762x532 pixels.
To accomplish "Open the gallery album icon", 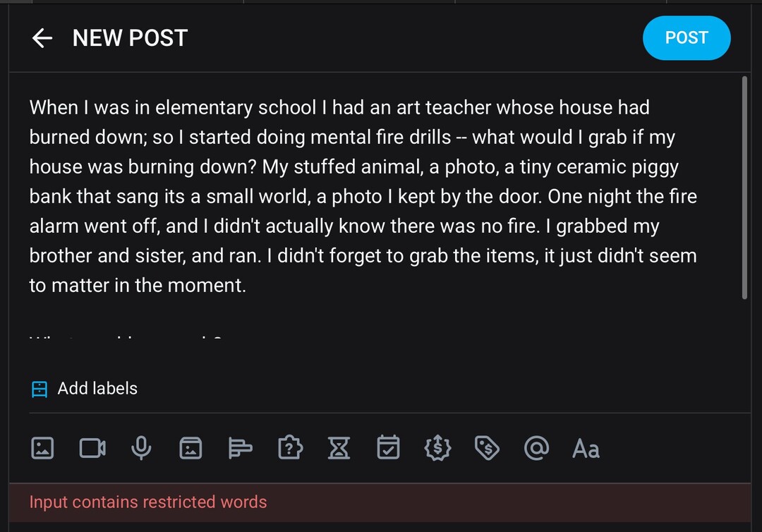I will (x=190, y=448).
